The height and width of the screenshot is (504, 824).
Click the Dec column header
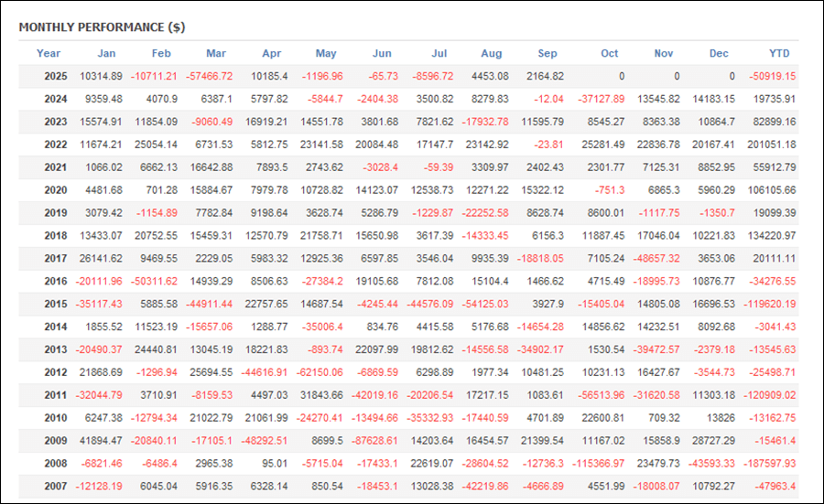coord(720,53)
